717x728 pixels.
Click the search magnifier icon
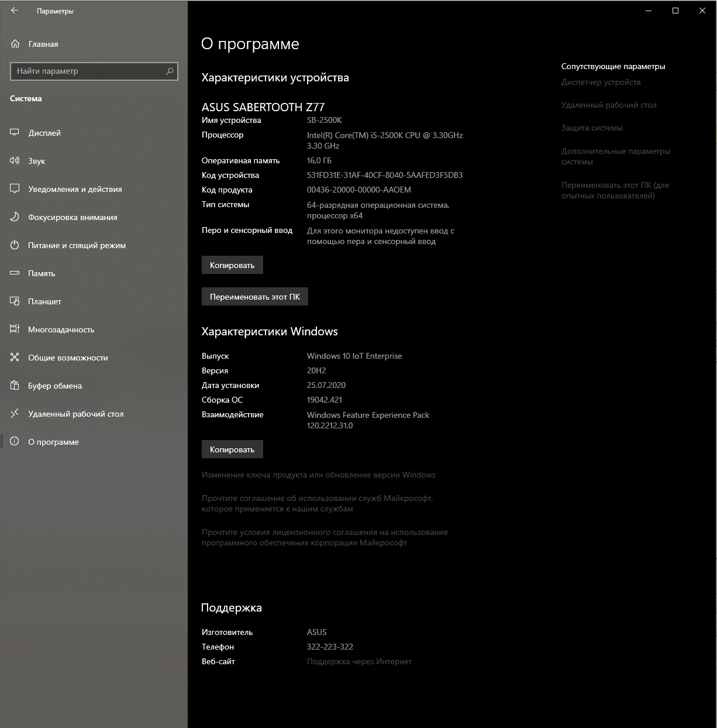170,71
